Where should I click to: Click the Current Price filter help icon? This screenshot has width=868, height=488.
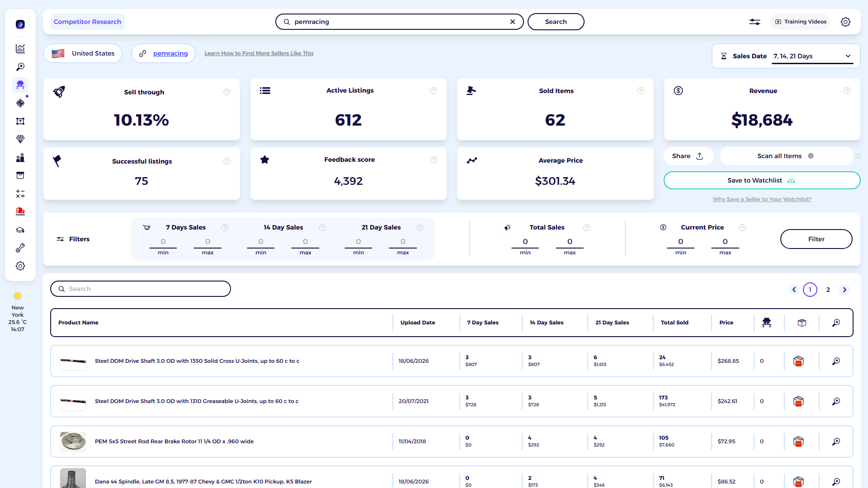742,228
